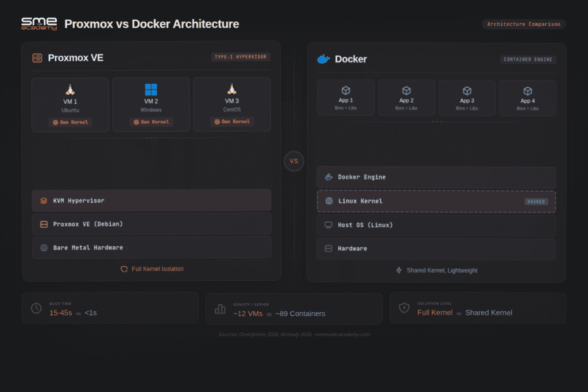Click the Full Kernel isolation value
This screenshot has width=588, height=392.
click(x=435, y=313)
